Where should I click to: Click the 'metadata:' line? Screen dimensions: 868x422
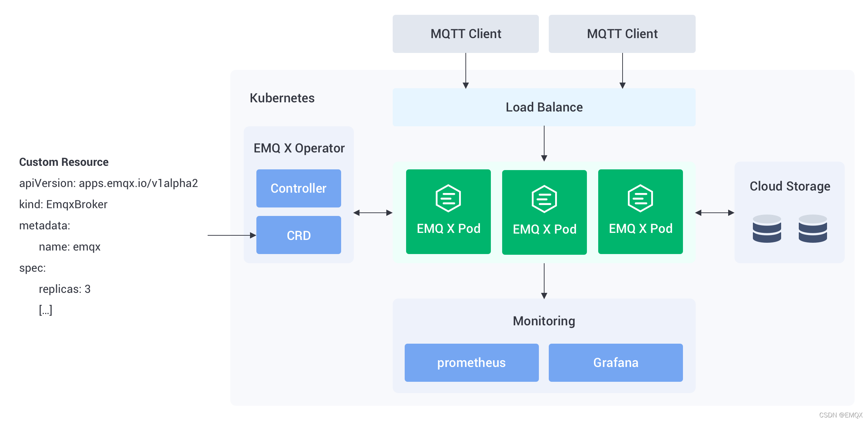pos(44,225)
